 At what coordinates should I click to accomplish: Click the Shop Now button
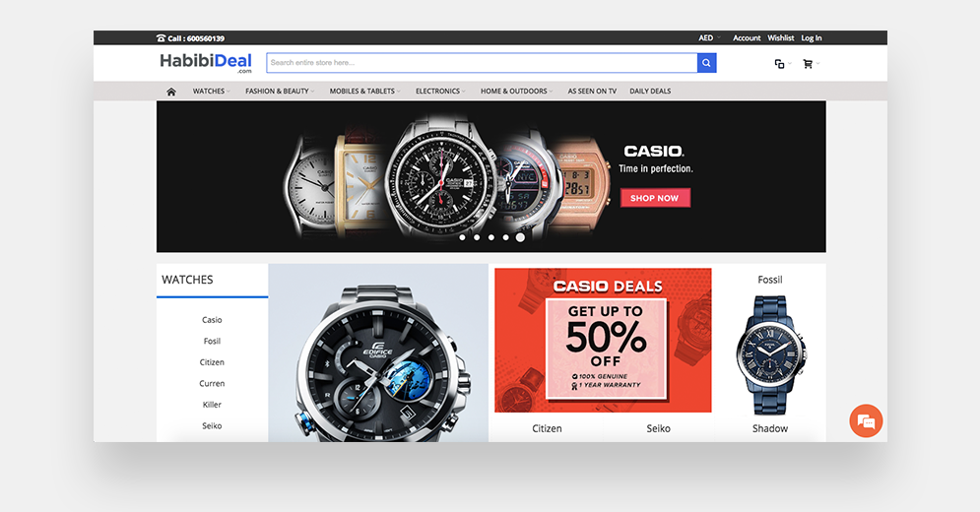tap(655, 198)
